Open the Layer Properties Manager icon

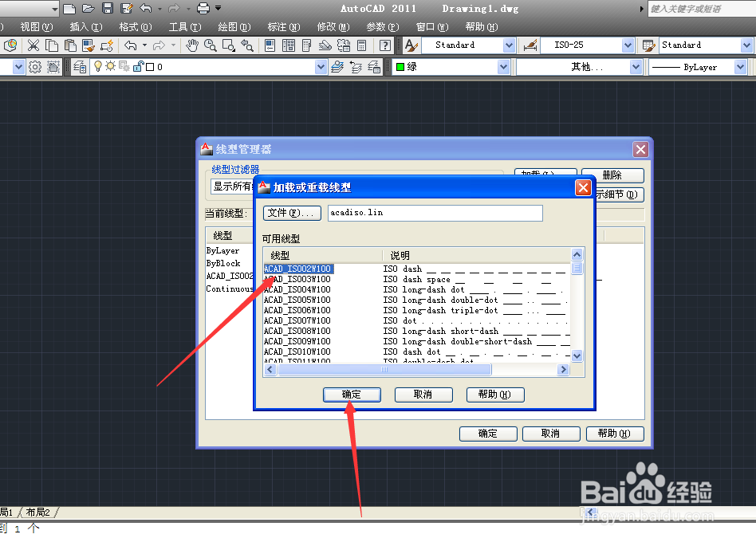coord(80,67)
